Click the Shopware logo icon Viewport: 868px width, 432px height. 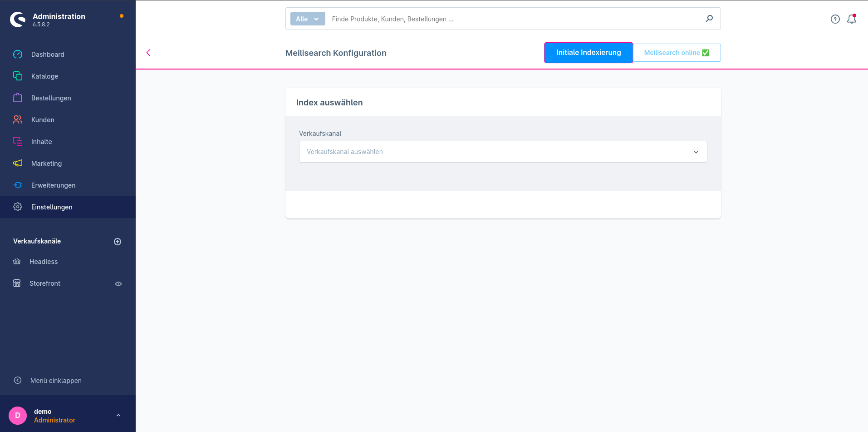[18, 20]
